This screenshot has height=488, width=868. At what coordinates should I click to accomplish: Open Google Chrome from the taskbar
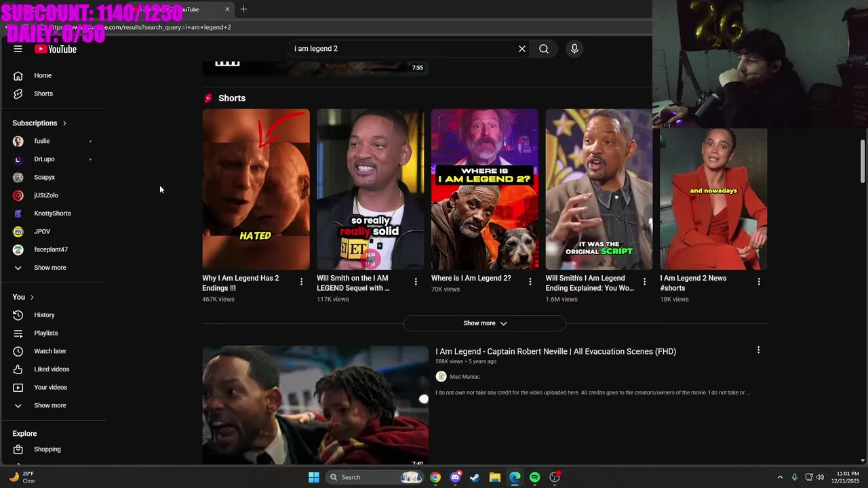pyautogui.click(x=435, y=477)
